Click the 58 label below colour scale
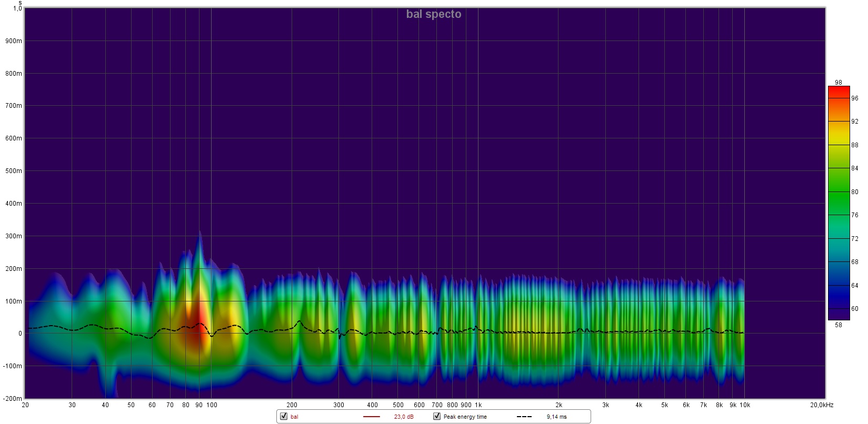 click(838, 325)
